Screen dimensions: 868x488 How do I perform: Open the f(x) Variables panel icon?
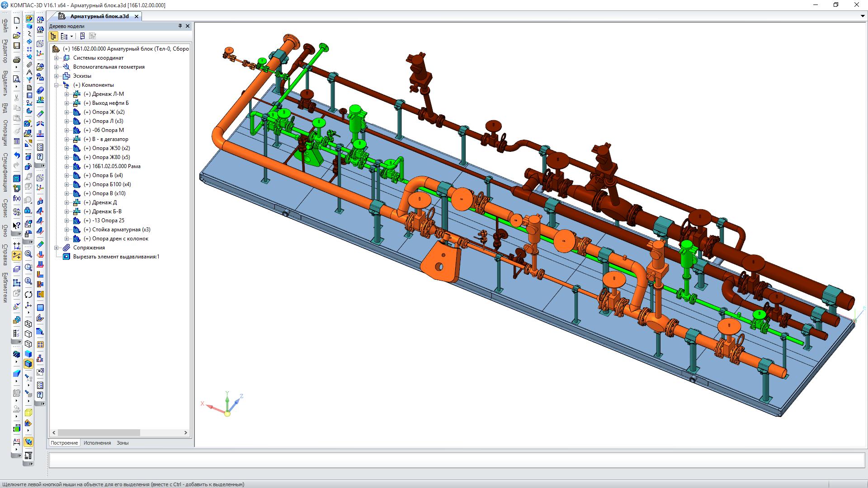pyautogui.click(x=17, y=198)
